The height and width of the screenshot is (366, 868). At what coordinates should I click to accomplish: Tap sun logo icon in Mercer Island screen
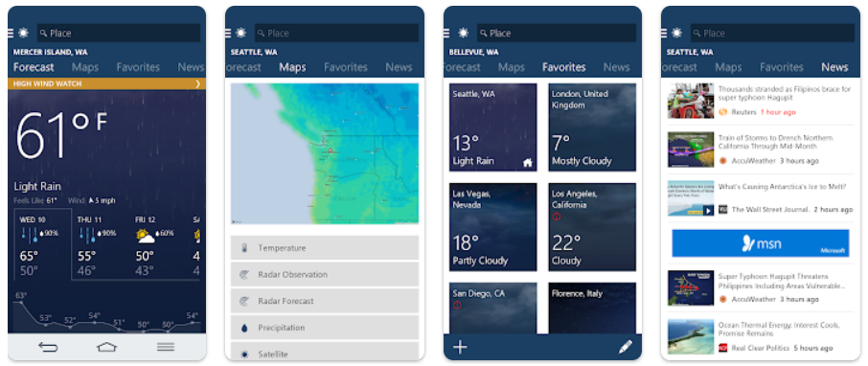(x=23, y=33)
